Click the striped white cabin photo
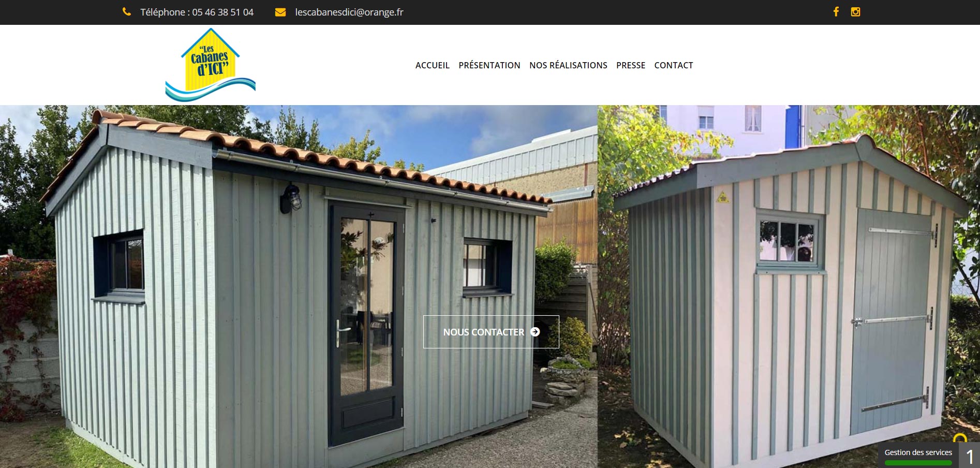Screen dimensions: 980x468 tap(789, 286)
